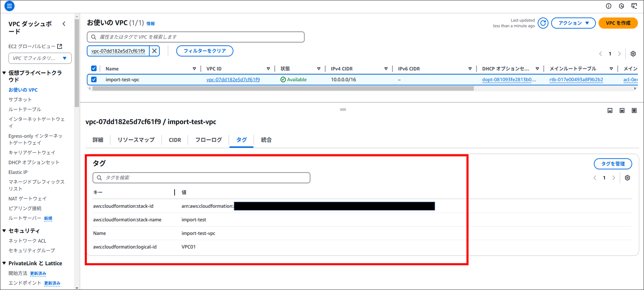The height and width of the screenshot is (290, 644).
Task: Select the タグ tab
Action: 242,140
